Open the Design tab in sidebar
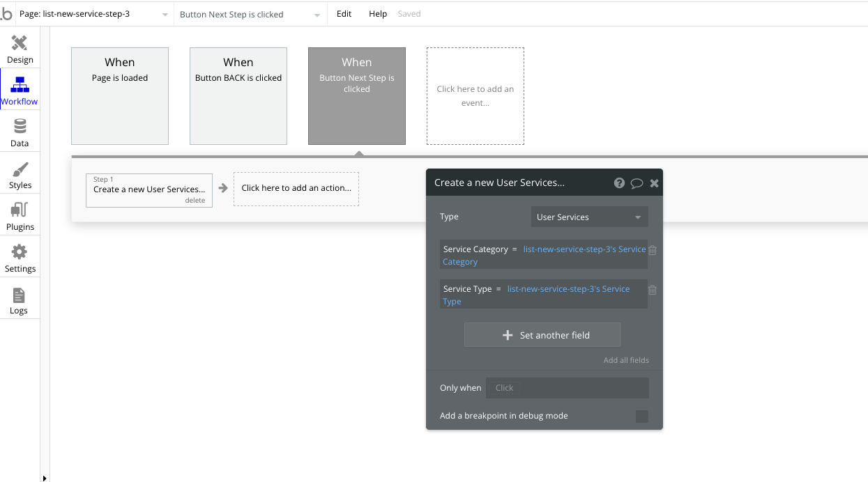 point(20,48)
